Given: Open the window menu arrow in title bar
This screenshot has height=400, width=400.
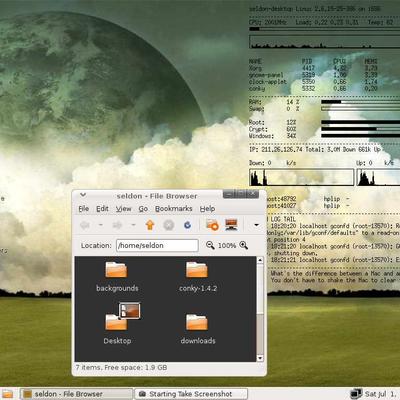Looking at the screenshot, I should pyautogui.click(x=83, y=195).
